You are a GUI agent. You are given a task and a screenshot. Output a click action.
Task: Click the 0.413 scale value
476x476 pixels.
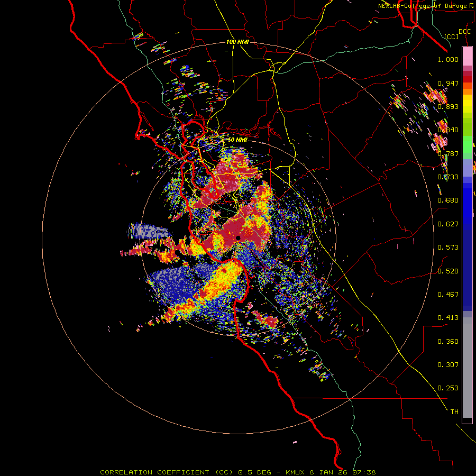(448, 318)
